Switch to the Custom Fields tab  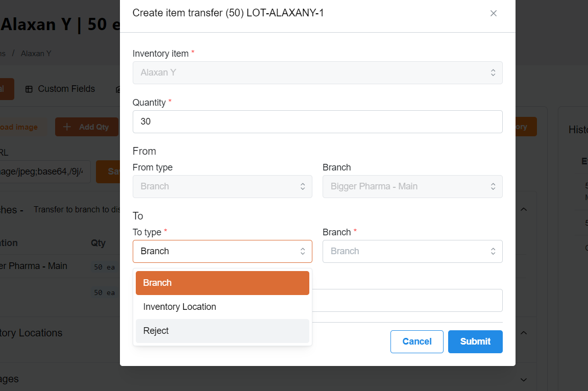60,89
